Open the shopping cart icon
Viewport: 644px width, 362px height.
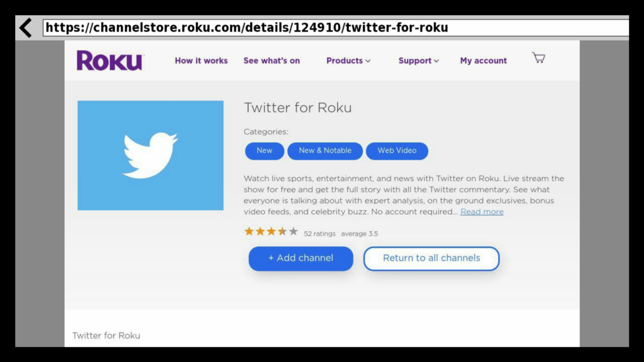(x=538, y=57)
